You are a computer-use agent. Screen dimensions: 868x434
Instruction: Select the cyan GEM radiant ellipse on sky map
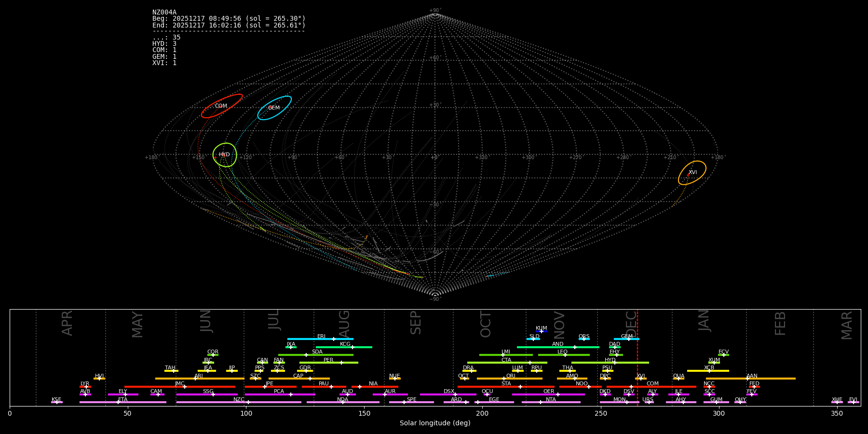click(274, 108)
